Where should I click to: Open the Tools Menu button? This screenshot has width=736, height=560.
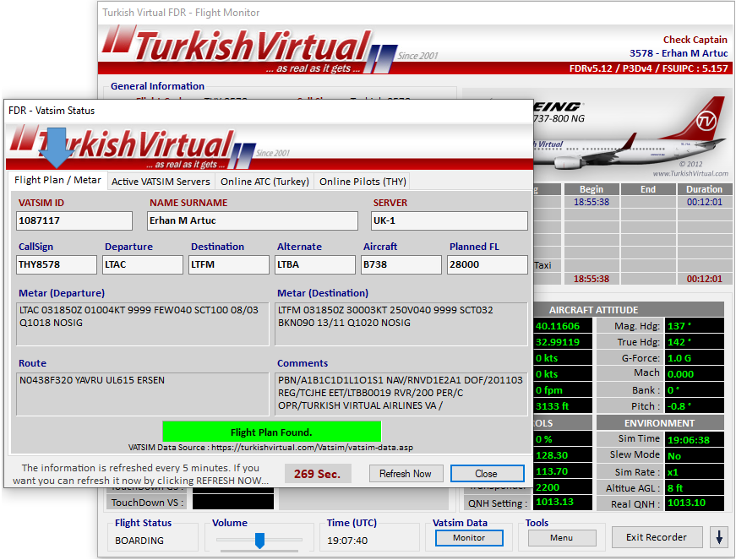(x=561, y=538)
